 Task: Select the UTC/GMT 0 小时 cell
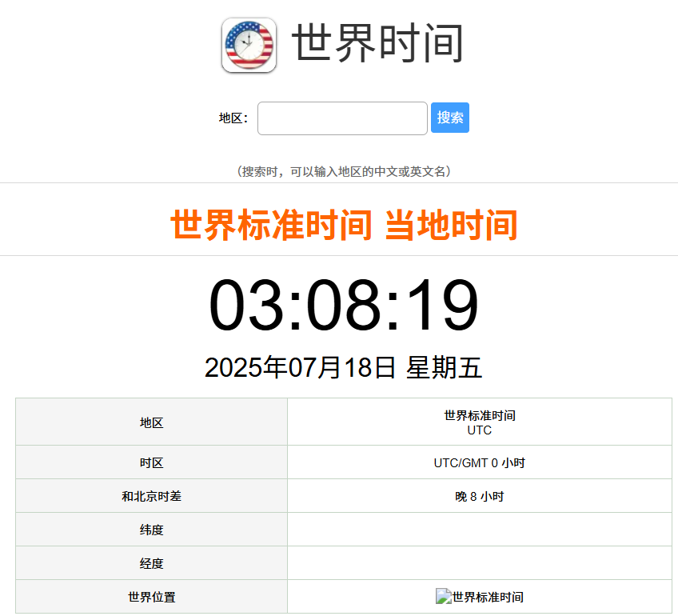pos(480,462)
